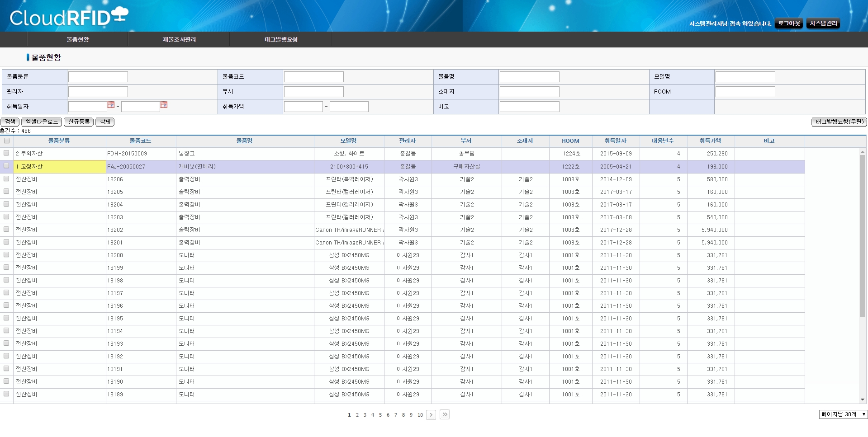Click date 2017-03-08 in row 13203
This screenshot has width=868, height=437.
tap(616, 217)
